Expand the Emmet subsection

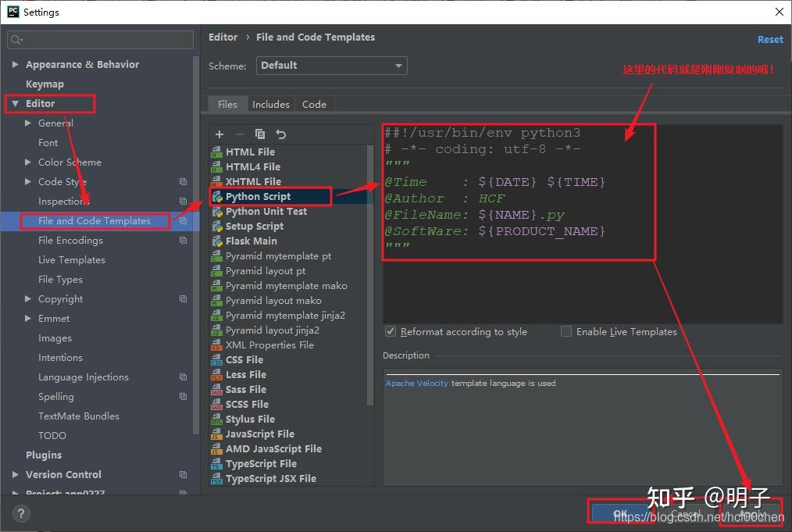coord(28,318)
